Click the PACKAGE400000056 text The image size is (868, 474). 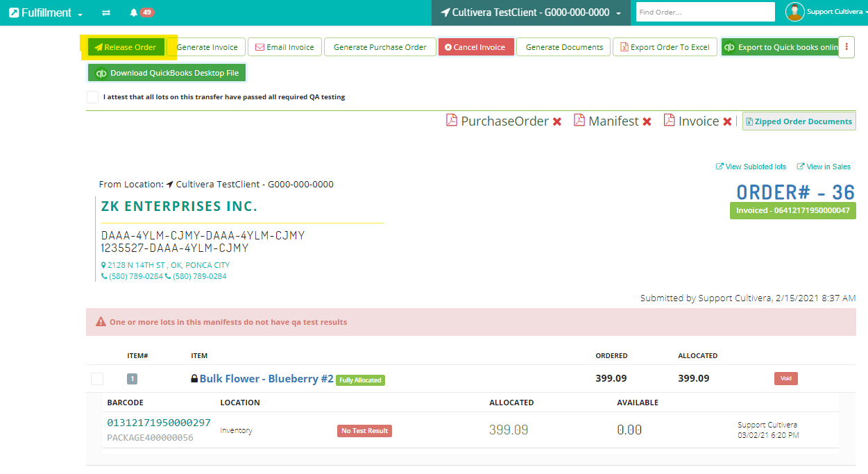click(150, 438)
